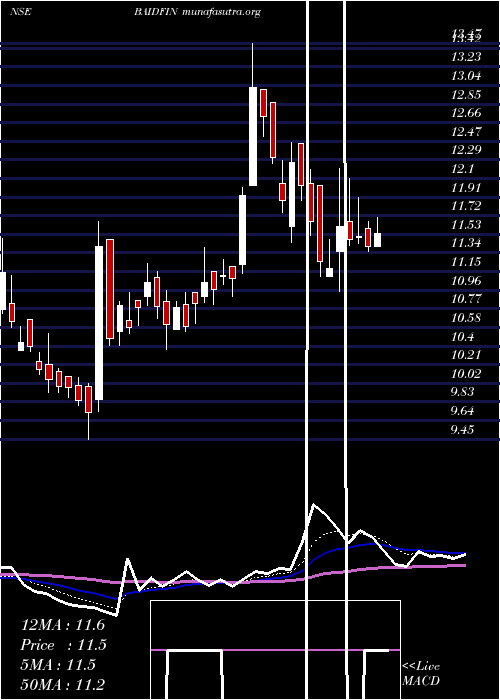This screenshot has height=700, width=500.
Task: Select the 10.58 price level label
Action: [x=466, y=318]
